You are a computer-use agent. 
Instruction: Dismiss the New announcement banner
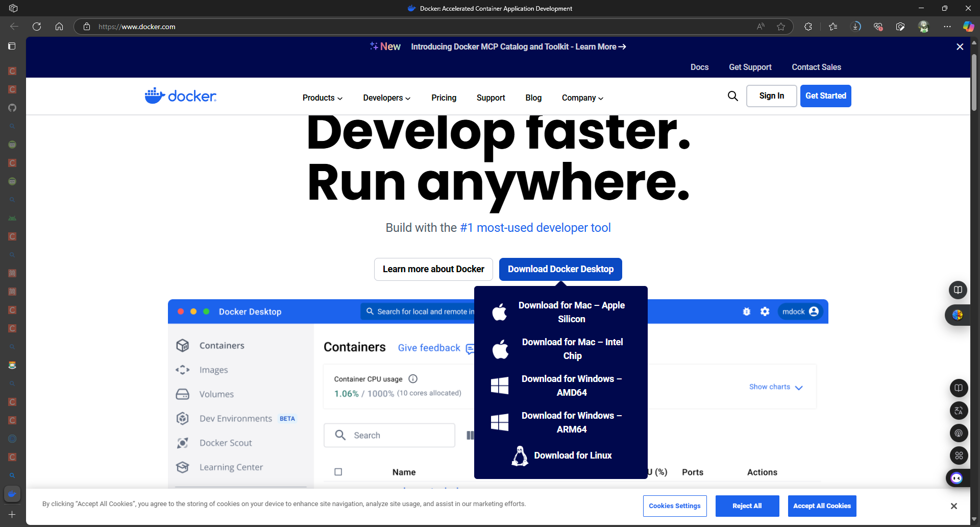coord(960,46)
